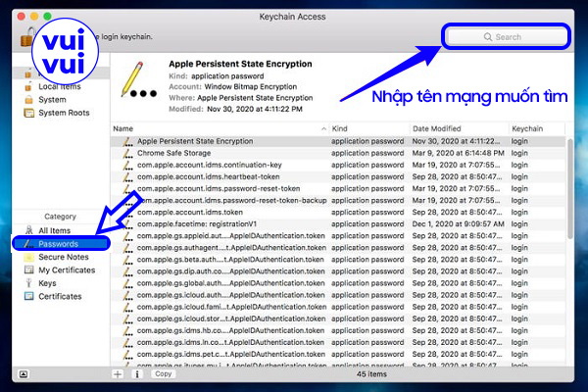Select the com.apple.gs.authagent token row
Viewport: 588px width, 392px height.
(338, 248)
